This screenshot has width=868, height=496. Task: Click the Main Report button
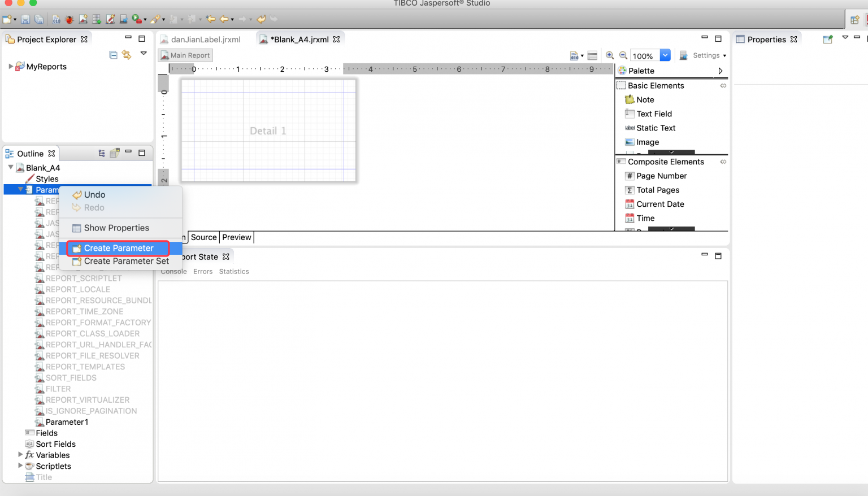(x=185, y=55)
